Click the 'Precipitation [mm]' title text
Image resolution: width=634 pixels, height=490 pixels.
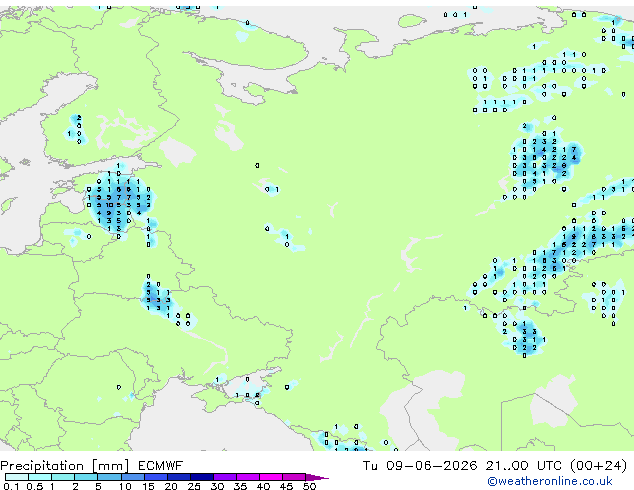coord(65,466)
